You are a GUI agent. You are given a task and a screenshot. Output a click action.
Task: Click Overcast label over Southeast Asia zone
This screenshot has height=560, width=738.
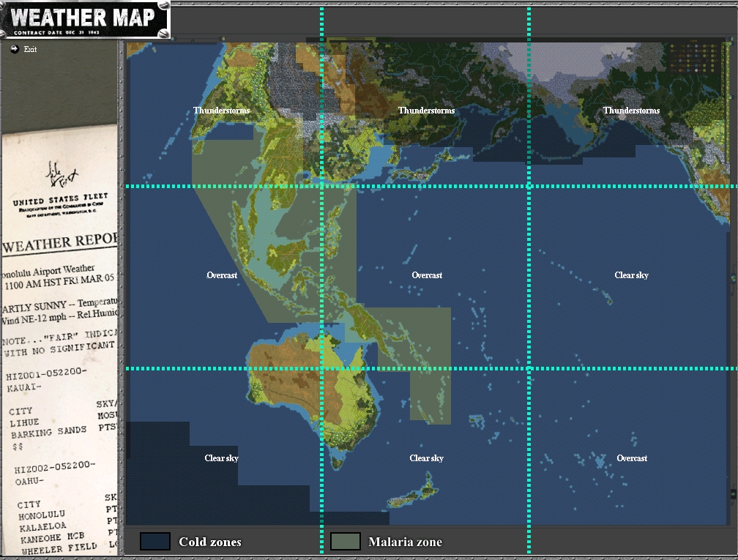click(x=222, y=275)
